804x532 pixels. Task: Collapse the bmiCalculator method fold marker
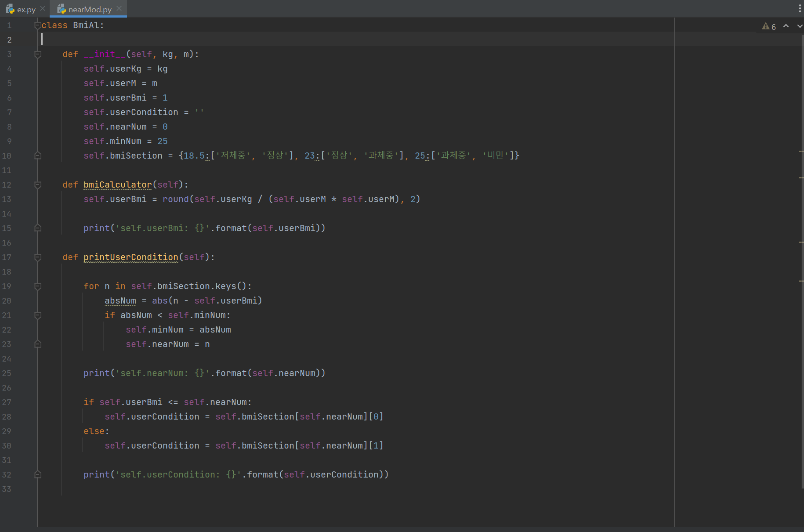click(x=38, y=185)
